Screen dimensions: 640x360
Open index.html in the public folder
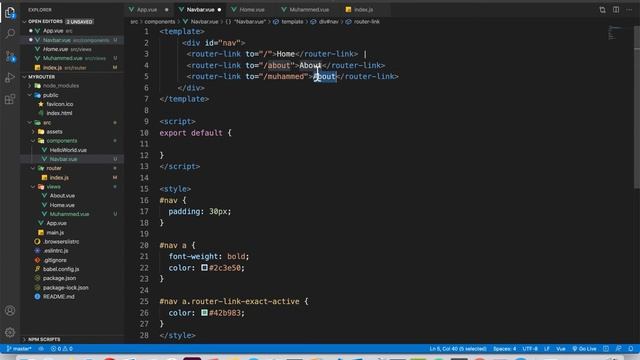(59, 113)
